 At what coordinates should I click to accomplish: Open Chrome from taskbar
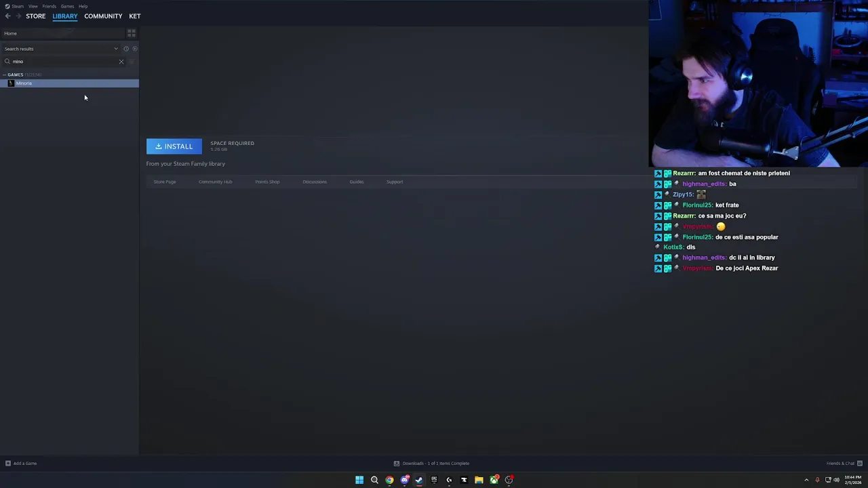click(x=389, y=480)
